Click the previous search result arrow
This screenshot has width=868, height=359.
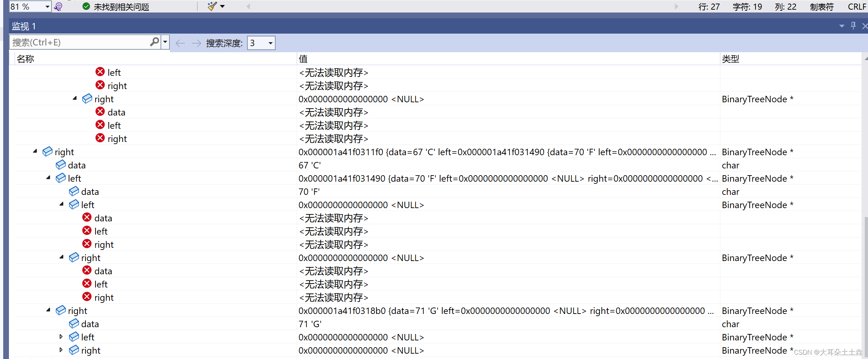(180, 43)
